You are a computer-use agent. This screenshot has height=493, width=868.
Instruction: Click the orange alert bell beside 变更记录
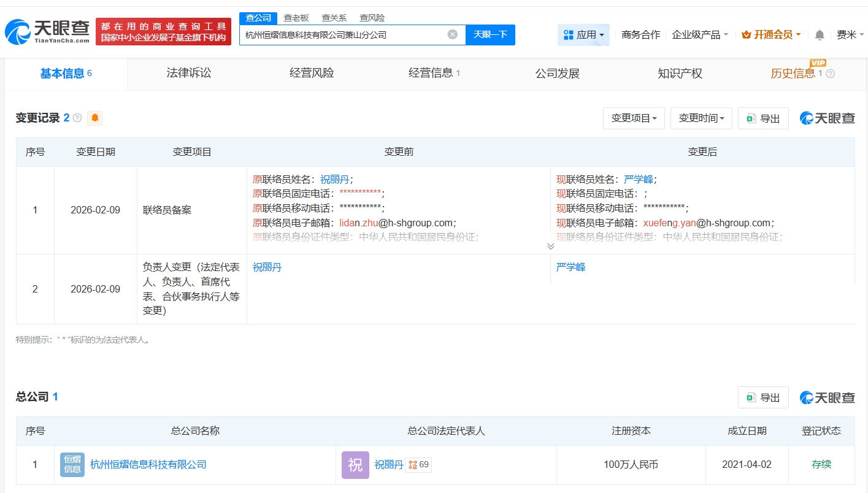94,118
